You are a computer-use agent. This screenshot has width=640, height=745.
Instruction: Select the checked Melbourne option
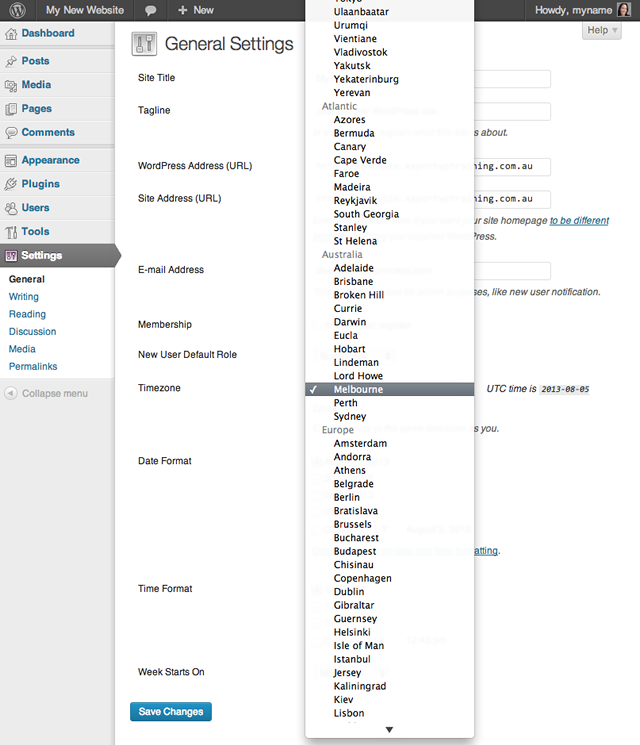point(390,389)
